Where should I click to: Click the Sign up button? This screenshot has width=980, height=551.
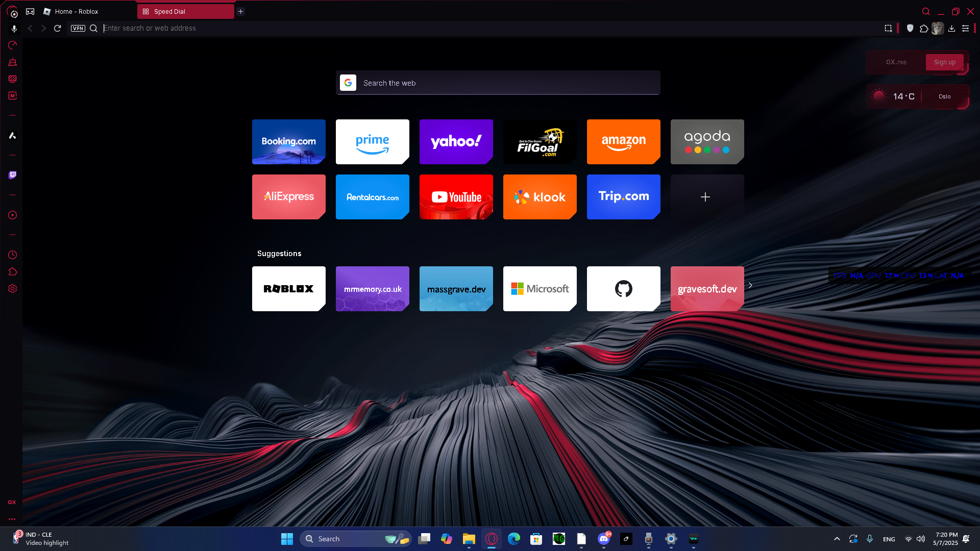[x=944, y=62]
